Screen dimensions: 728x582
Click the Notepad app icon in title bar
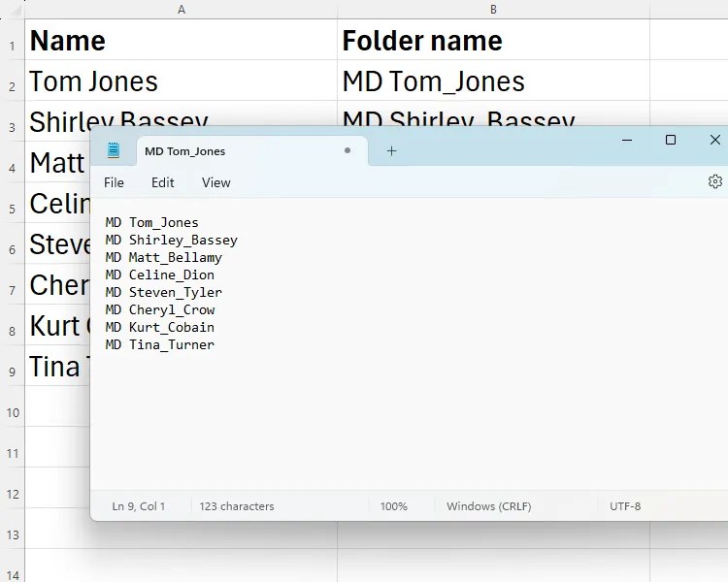point(114,150)
